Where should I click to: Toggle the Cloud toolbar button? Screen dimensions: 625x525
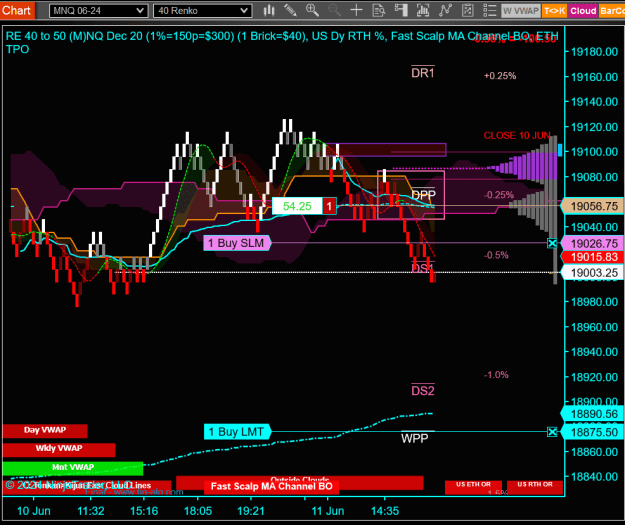(x=582, y=11)
